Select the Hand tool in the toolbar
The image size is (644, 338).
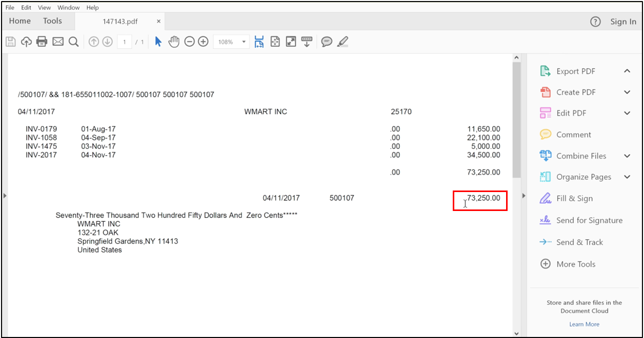tap(174, 41)
